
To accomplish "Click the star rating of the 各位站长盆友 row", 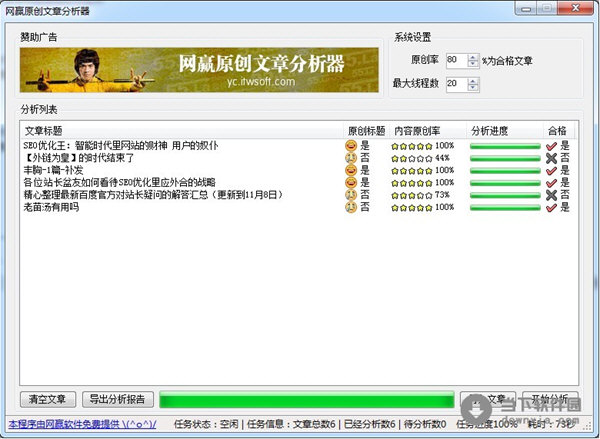I will click(412, 183).
